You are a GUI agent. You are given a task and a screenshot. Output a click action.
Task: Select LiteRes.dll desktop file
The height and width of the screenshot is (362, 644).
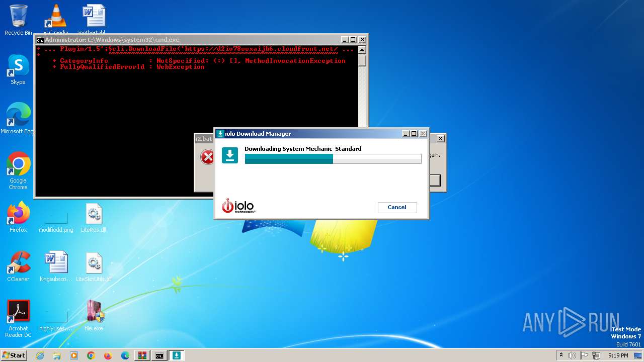[94, 217]
